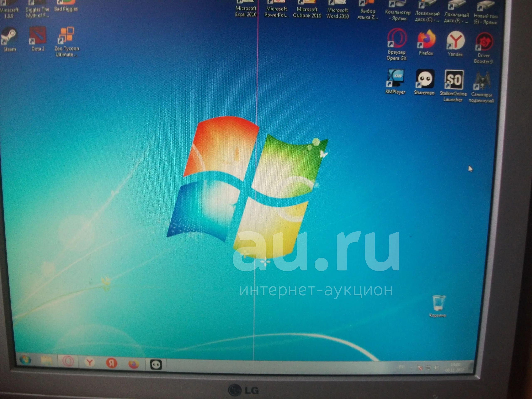Select the Driver Booster 9 desktop icon
The width and height of the screenshot is (532, 399).
(x=484, y=48)
